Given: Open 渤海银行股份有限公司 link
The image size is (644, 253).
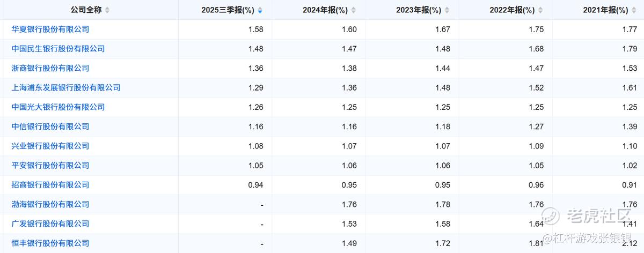Looking at the screenshot, I should pos(50,204).
